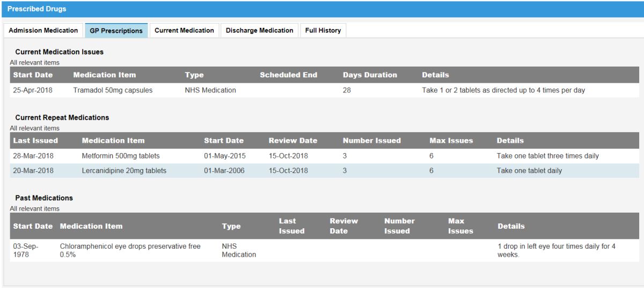The height and width of the screenshot is (290, 644).
Task: Click the 28 days duration value
Action: 347,90
